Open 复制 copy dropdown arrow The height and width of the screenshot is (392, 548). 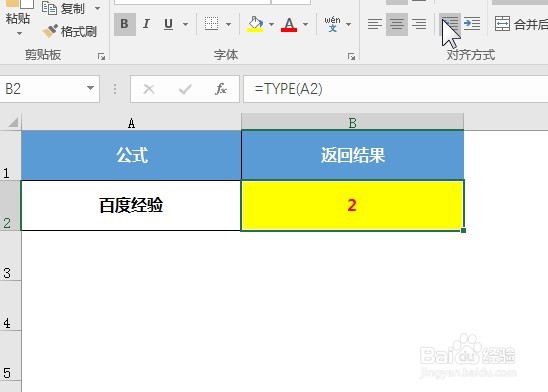tap(98, 8)
